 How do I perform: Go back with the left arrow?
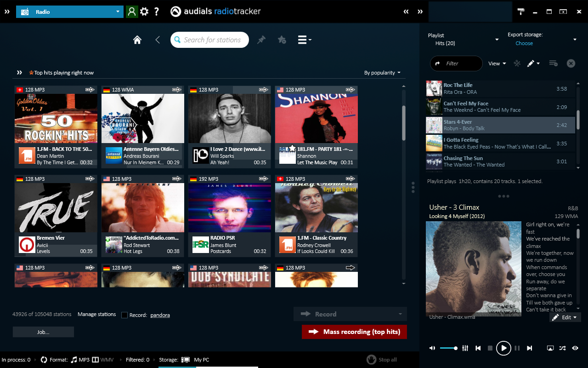(158, 40)
